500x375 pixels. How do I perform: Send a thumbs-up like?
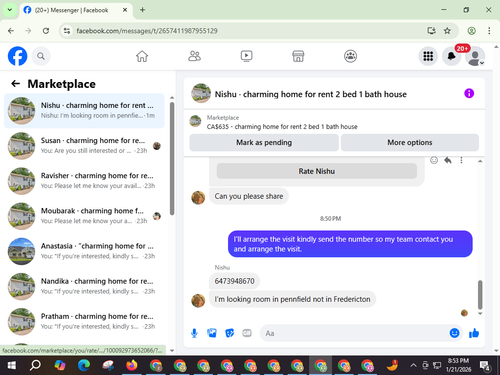(x=474, y=333)
